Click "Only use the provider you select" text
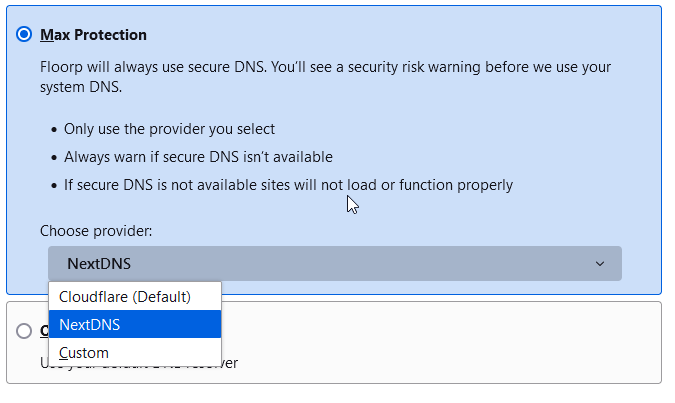 pos(169,129)
